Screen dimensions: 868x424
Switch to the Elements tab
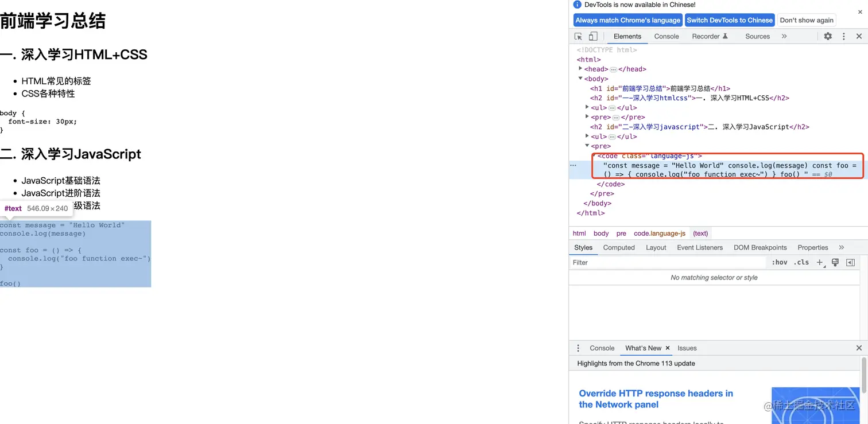[x=627, y=36]
